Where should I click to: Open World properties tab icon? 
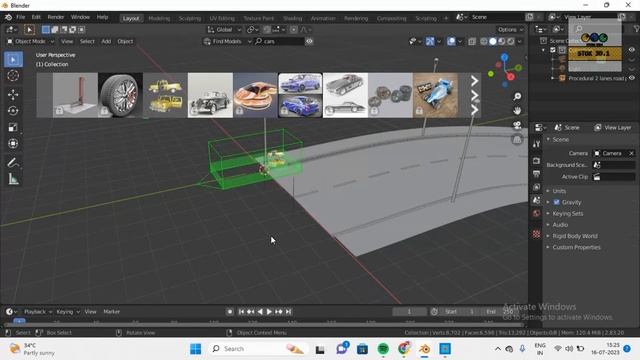click(536, 213)
